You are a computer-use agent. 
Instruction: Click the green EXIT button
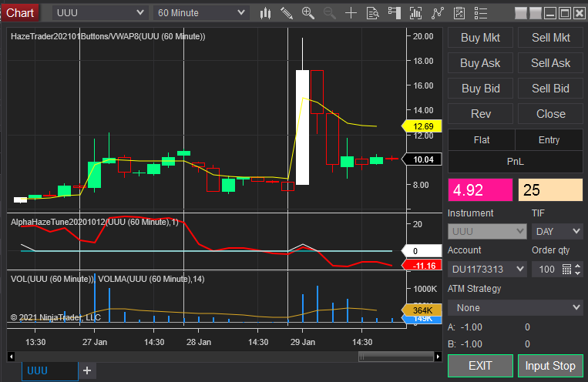(480, 366)
